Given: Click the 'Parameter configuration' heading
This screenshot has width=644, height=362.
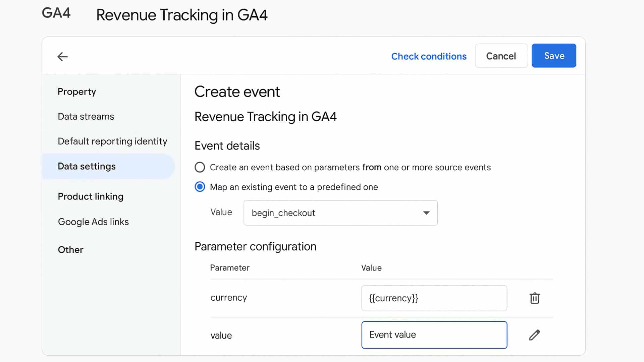Looking at the screenshot, I should (x=255, y=246).
